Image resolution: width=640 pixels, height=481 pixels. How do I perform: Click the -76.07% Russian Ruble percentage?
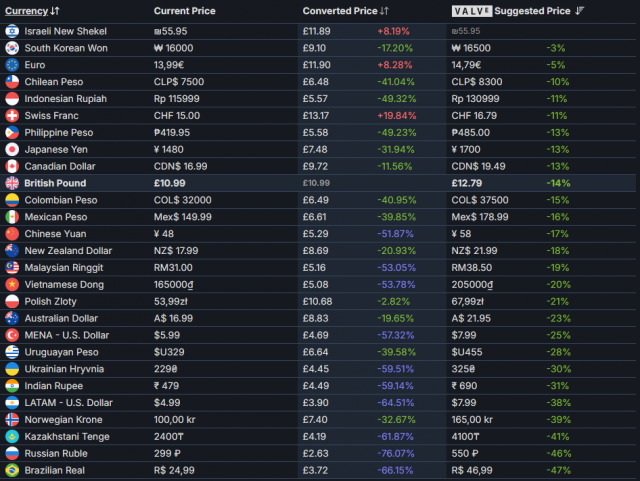coord(398,453)
